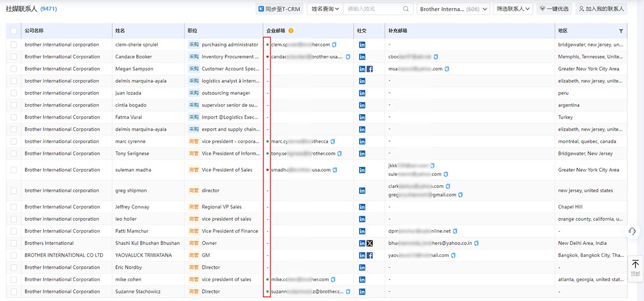Check the row for Patti Mamchur

[13, 231]
